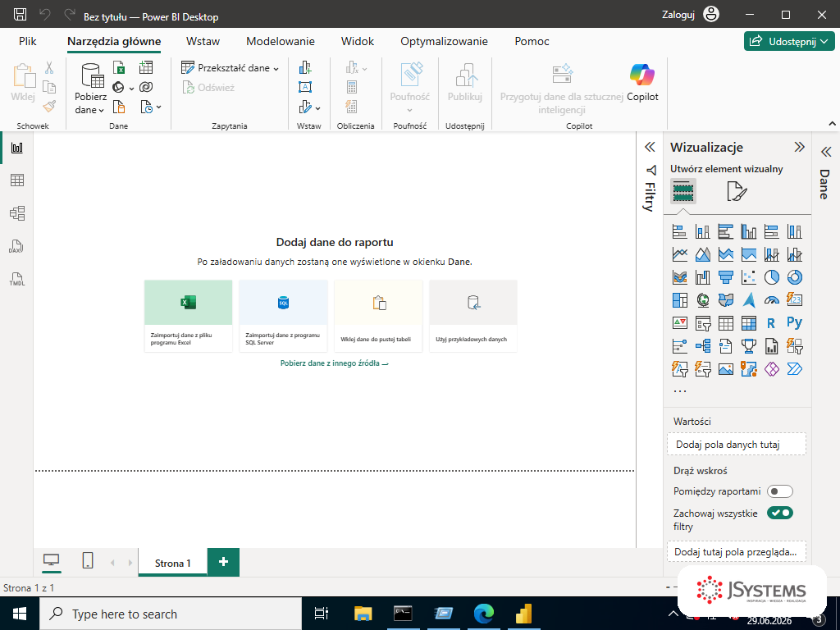The width and height of the screenshot is (840, 630).
Task: Open the Report view in the left sidebar
Action: (17, 148)
